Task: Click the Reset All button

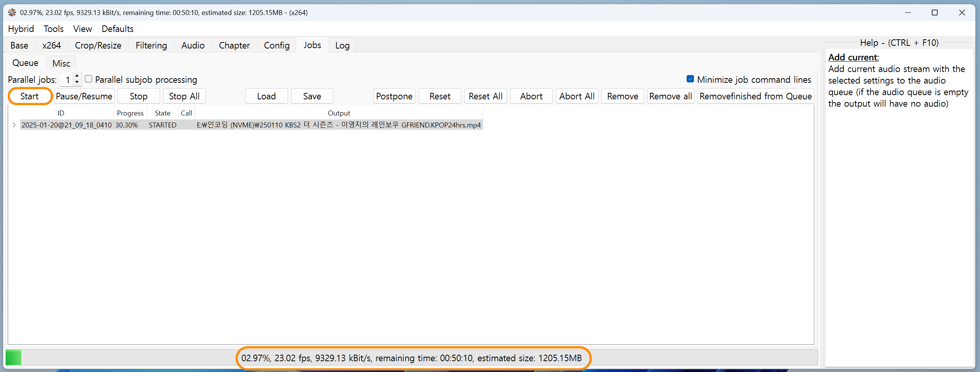Action: [485, 96]
